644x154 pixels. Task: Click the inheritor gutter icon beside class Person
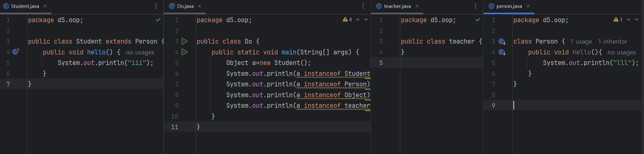[502, 41]
